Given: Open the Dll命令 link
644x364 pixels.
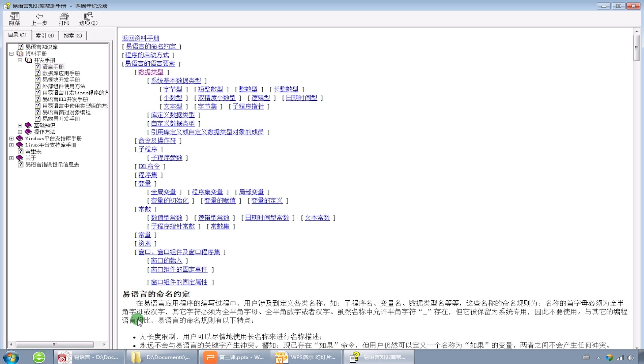Looking at the screenshot, I should click(149, 166).
